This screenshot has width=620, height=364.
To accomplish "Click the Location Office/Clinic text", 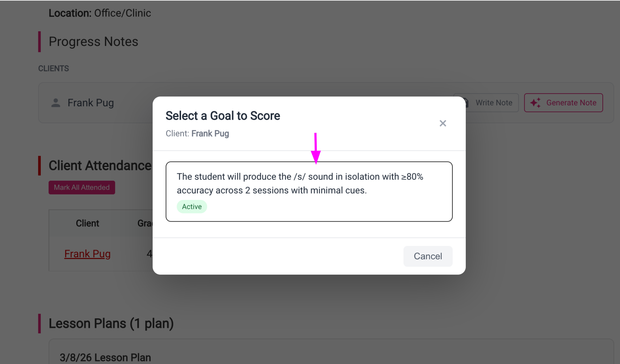I will (100, 13).
